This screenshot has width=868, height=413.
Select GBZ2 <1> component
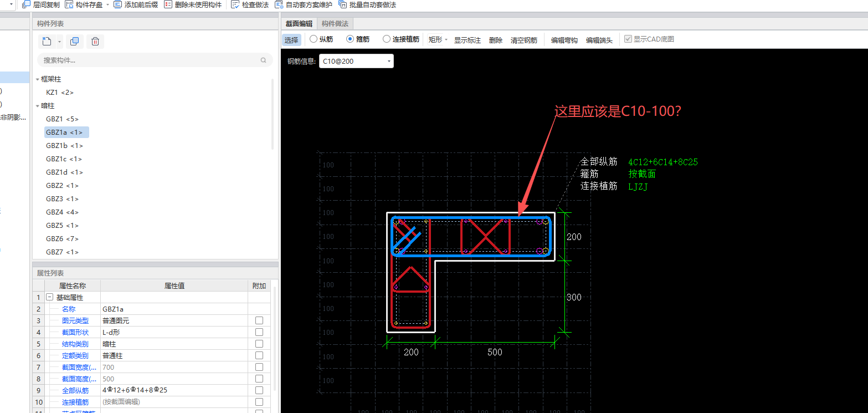62,185
